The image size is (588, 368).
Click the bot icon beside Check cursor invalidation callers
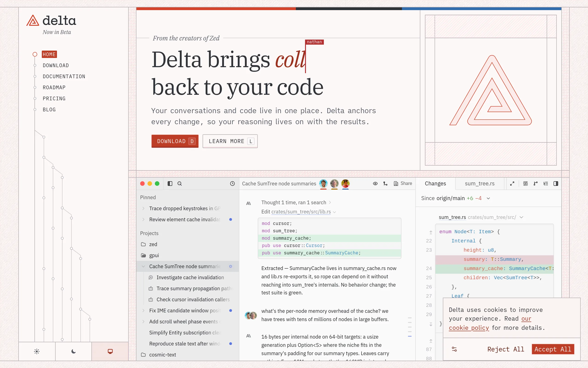click(x=151, y=299)
